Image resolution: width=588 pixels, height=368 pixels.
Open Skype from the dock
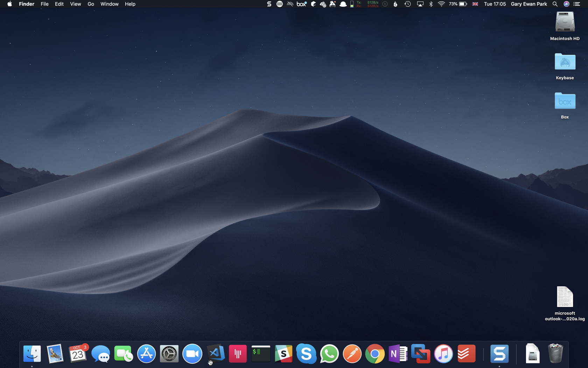[x=306, y=354]
